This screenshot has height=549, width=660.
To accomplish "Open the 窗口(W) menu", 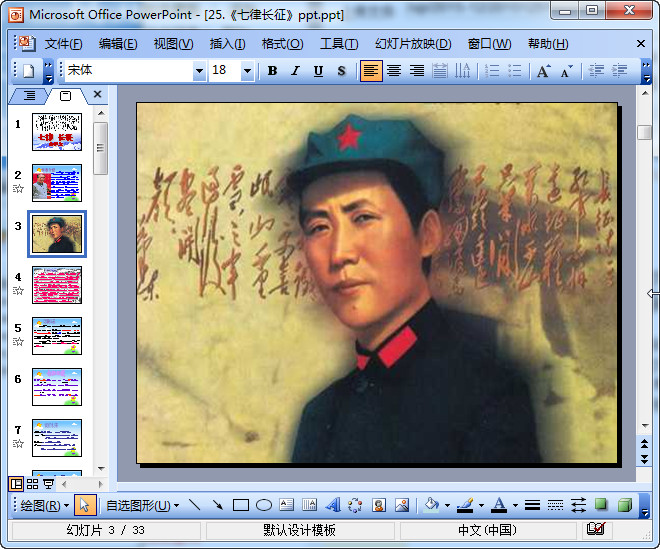I will [489, 44].
